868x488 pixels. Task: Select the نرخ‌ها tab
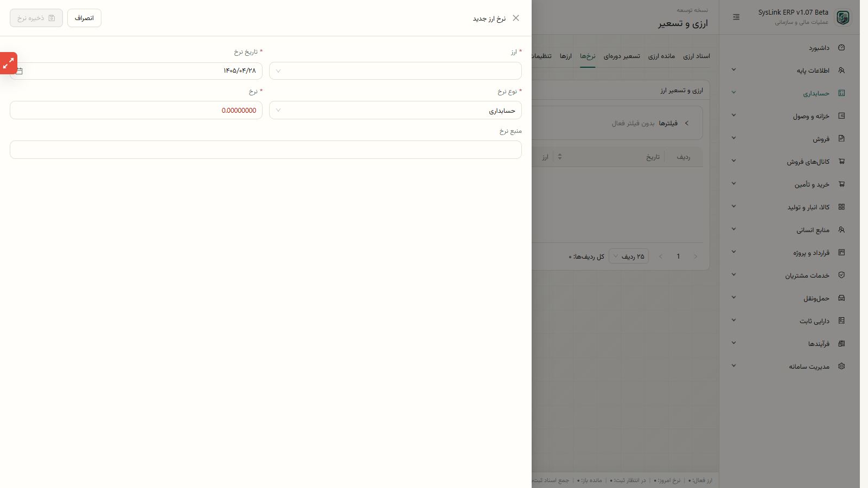(x=588, y=56)
